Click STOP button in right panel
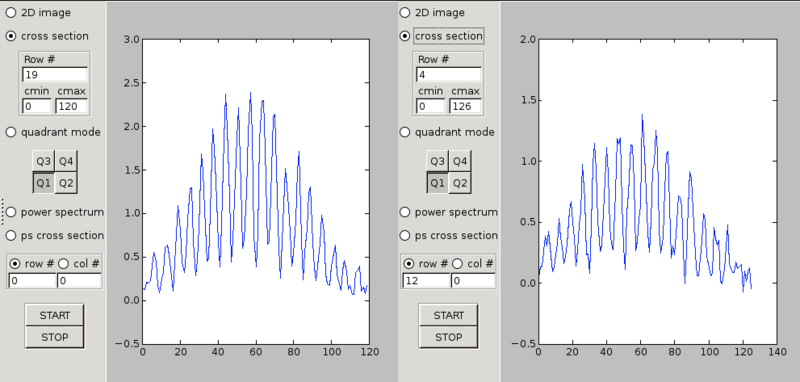This screenshot has width=800, height=382. tap(448, 337)
